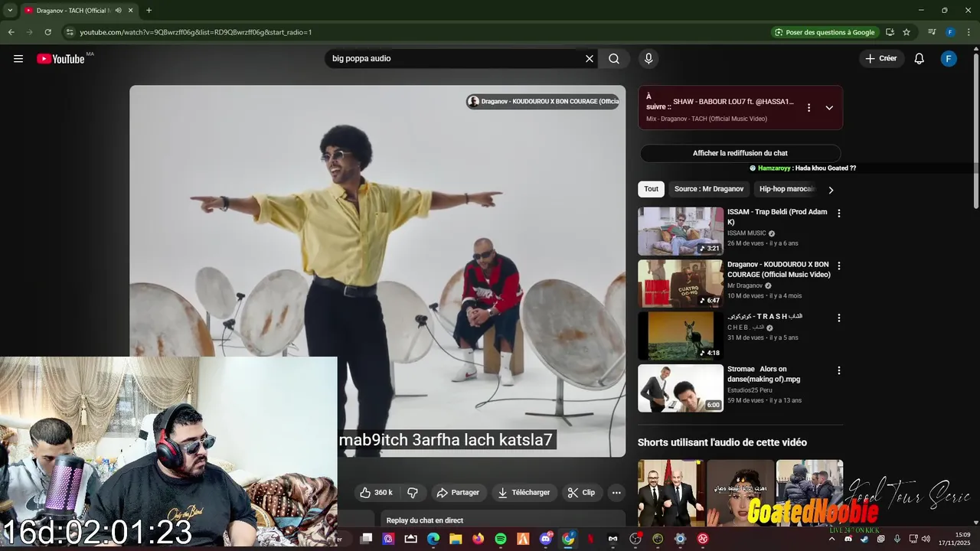980x551 pixels.
Task: Reload the page with the refresh icon
Action: [47, 32]
